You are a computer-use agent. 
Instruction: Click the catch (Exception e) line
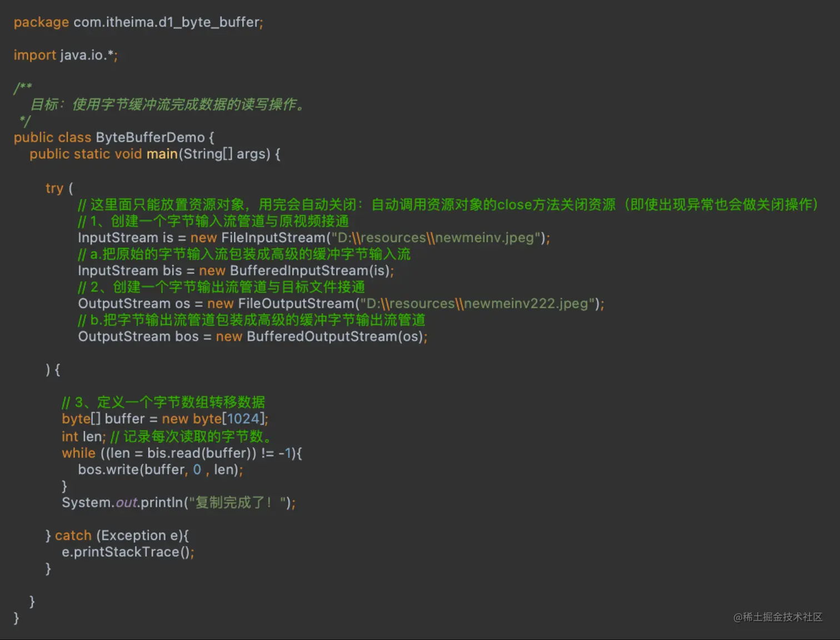pos(117,536)
